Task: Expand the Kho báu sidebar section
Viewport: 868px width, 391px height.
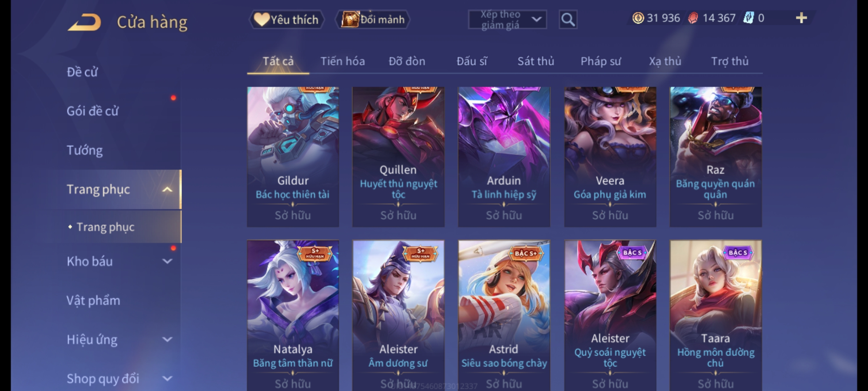Action: [x=167, y=261]
